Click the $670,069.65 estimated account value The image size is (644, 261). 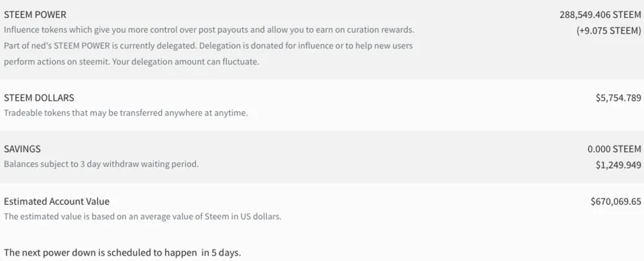(616, 201)
